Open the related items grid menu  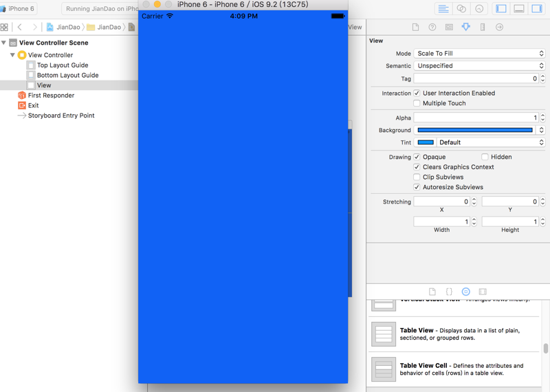coord(4,27)
